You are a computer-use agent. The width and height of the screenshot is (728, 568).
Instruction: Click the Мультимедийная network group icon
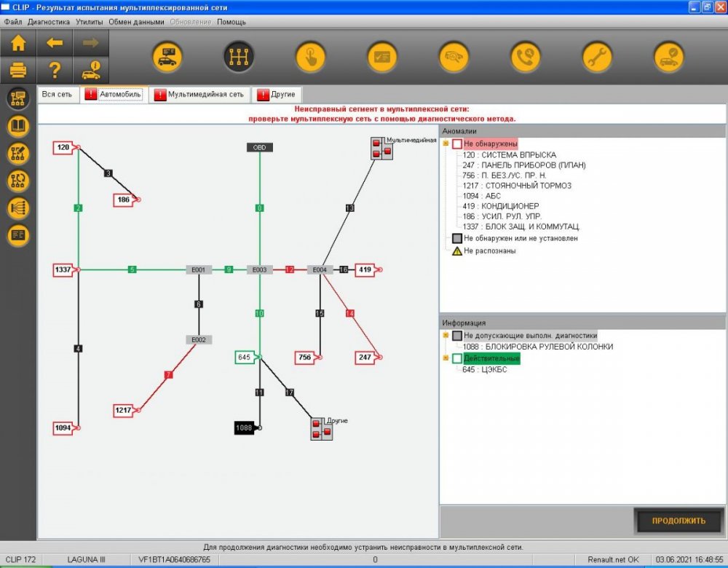point(381,148)
